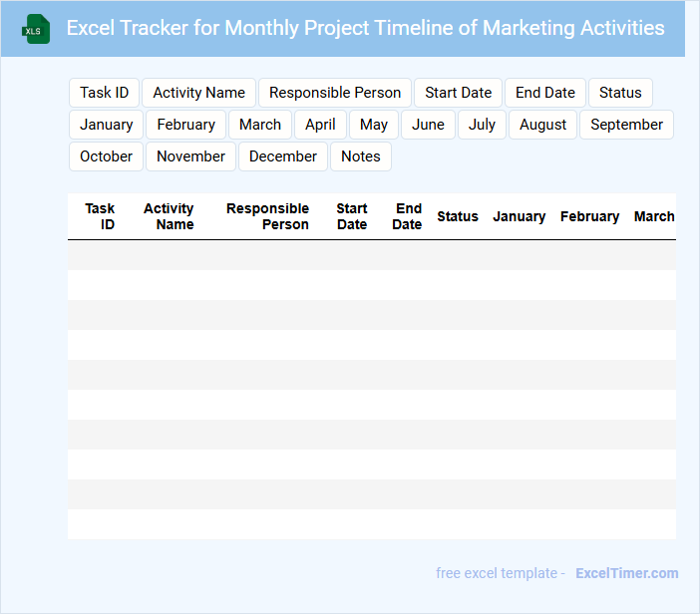Click the Status tag button
Image resolution: width=700 pixels, height=614 pixels.
pyautogui.click(x=620, y=93)
